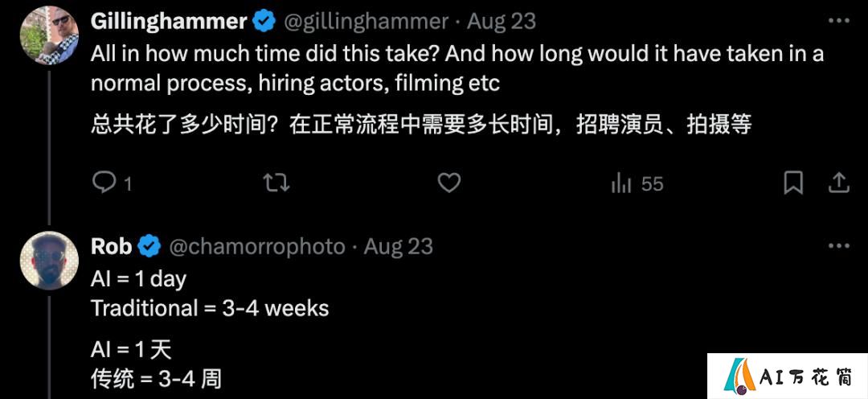868x399 pixels.
Task: Open Rob's profile picture
Action: pyautogui.click(x=49, y=261)
